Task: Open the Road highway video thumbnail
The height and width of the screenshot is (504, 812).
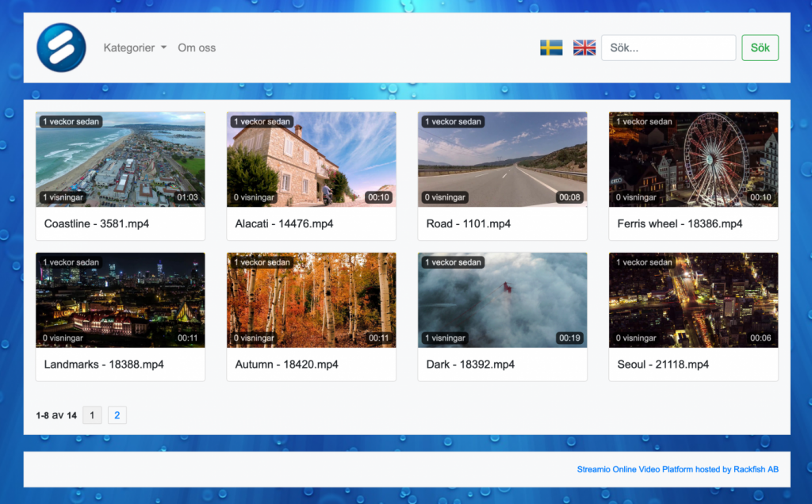Action: point(502,159)
